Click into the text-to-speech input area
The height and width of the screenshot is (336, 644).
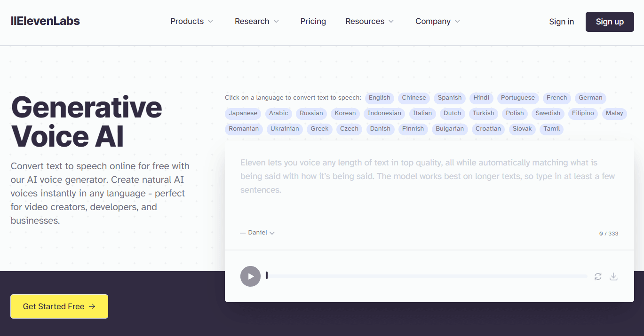428,188
